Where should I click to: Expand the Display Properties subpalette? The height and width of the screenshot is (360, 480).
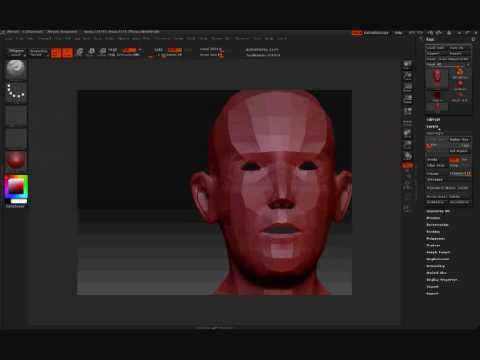click(x=442, y=280)
